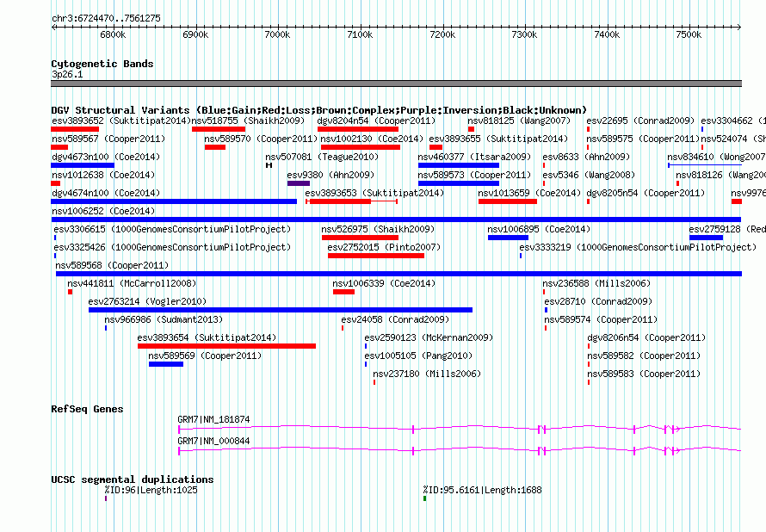The height and width of the screenshot is (532, 766).
Task: Select nsv1013659 (Coe2014) label
Action: click(x=529, y=193)
